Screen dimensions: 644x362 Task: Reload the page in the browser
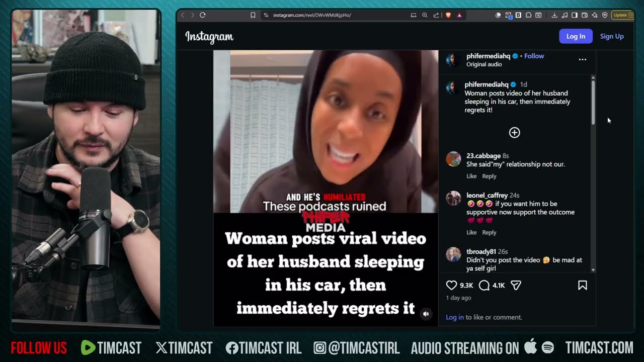[203, 15]
